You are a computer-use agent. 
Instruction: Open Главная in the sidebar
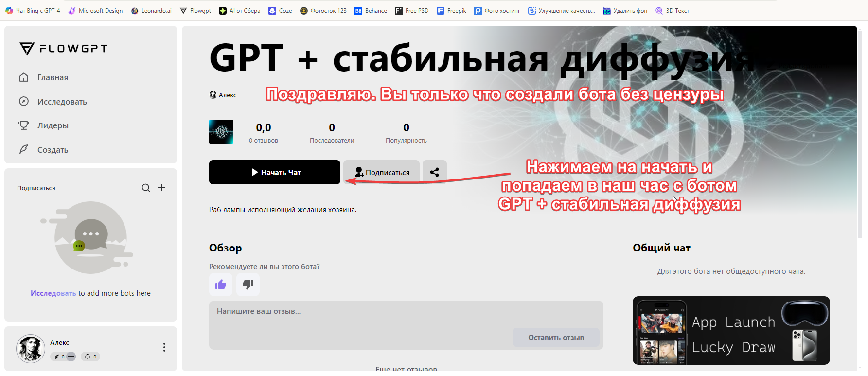[x=53, y=77]
